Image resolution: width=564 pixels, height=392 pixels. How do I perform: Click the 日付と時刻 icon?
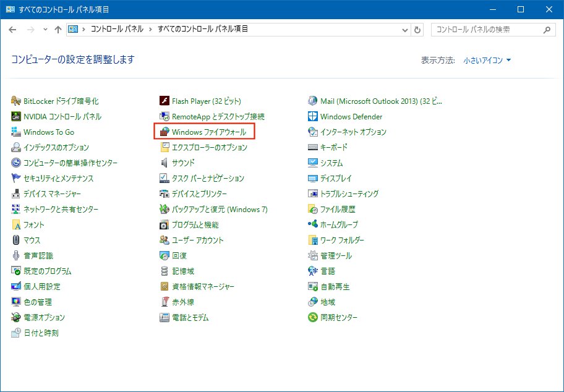16,333
